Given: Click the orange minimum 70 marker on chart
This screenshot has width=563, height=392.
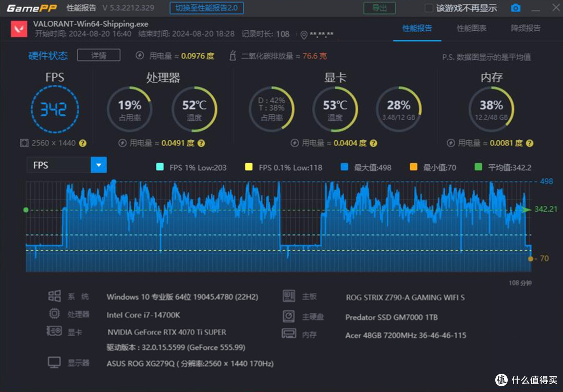Looking at the screenshot, I should (530, 259).
